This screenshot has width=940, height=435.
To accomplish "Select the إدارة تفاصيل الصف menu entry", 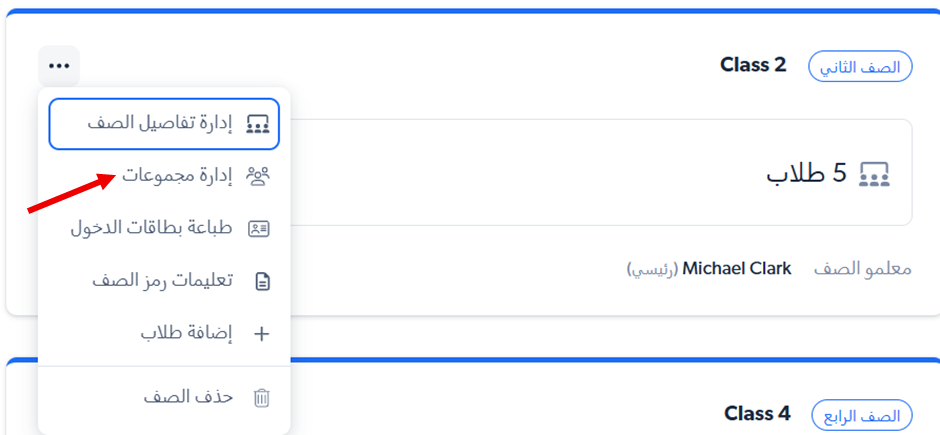I will (x=164, y=124).
